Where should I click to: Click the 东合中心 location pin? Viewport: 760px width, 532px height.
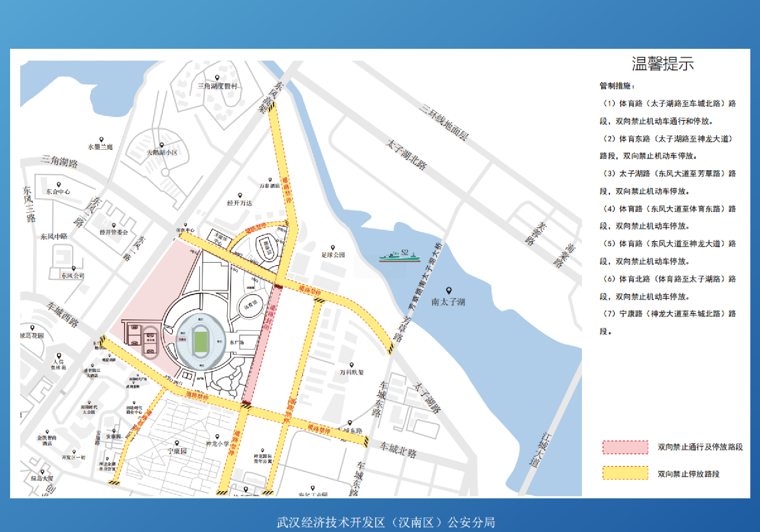pos(58,185)
